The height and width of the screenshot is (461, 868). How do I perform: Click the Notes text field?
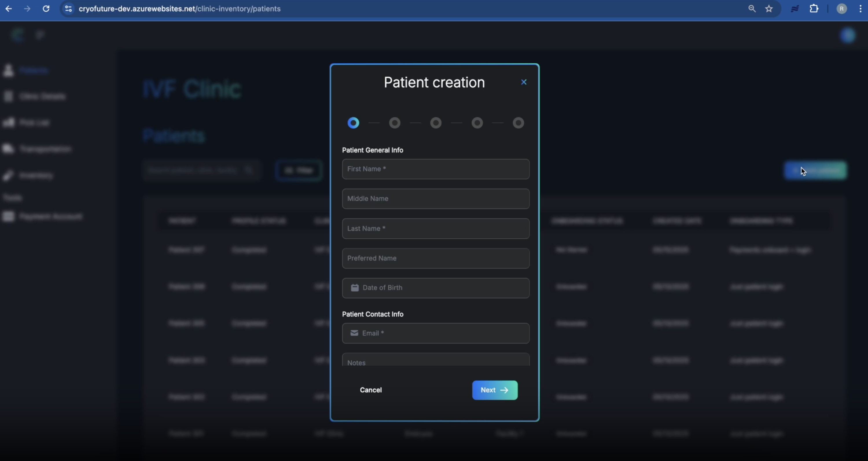click(436, 361)
